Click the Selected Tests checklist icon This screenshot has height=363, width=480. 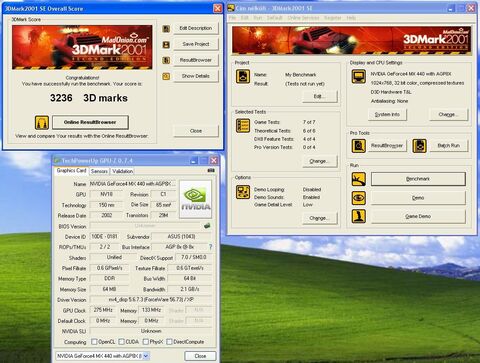[x=243, y=126]
